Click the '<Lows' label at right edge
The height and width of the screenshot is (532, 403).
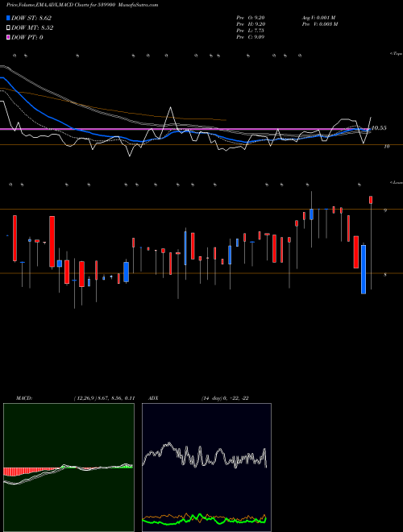(396, 182)
